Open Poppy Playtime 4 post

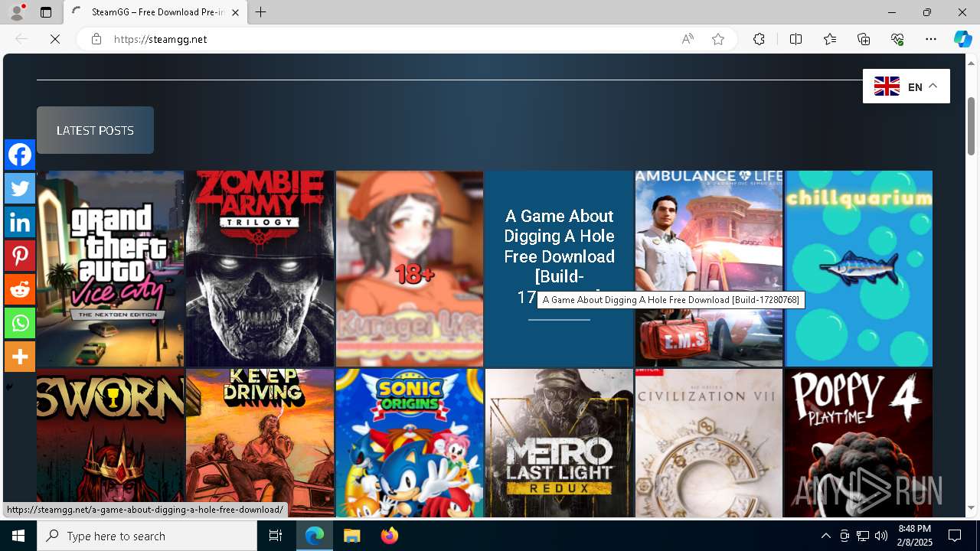click(858, 443)
